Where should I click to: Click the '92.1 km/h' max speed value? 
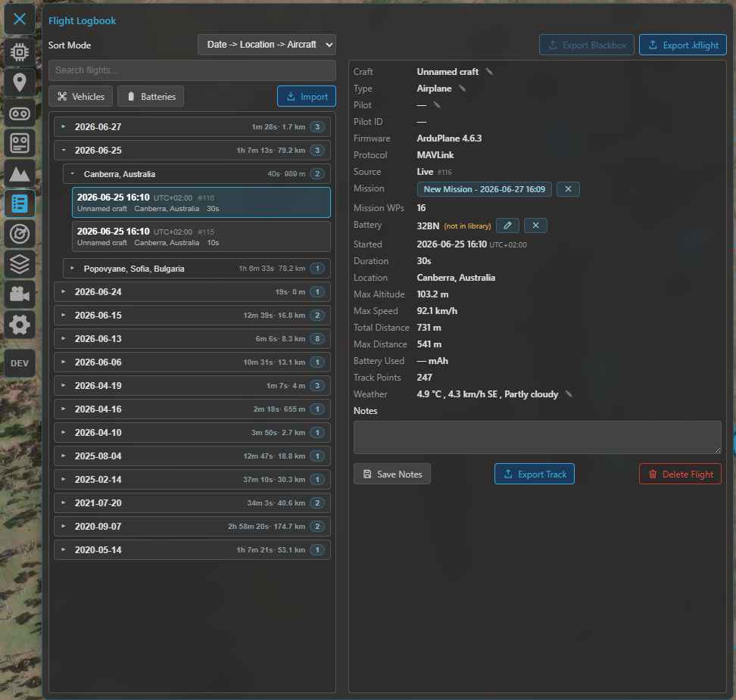(437, 311)
